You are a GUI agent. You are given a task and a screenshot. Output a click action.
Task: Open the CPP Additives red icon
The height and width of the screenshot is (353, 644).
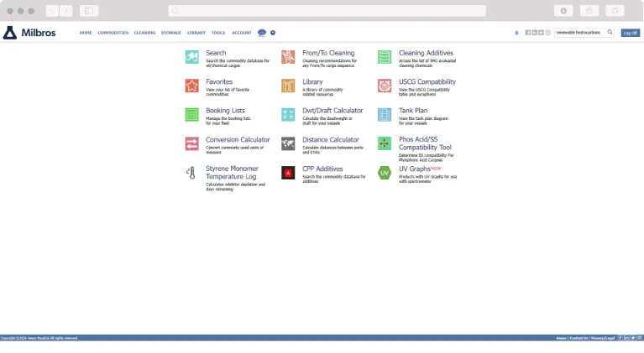[x=288, y=173]
